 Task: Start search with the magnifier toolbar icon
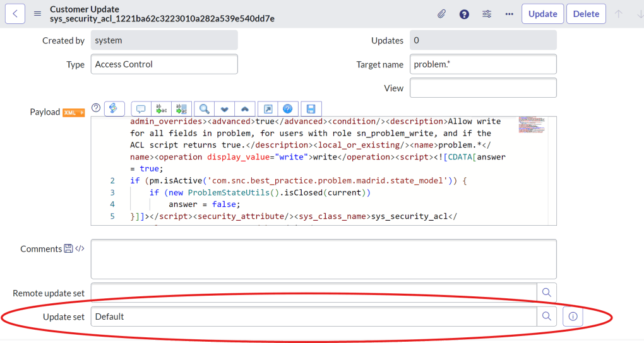[x=204, y=108]
